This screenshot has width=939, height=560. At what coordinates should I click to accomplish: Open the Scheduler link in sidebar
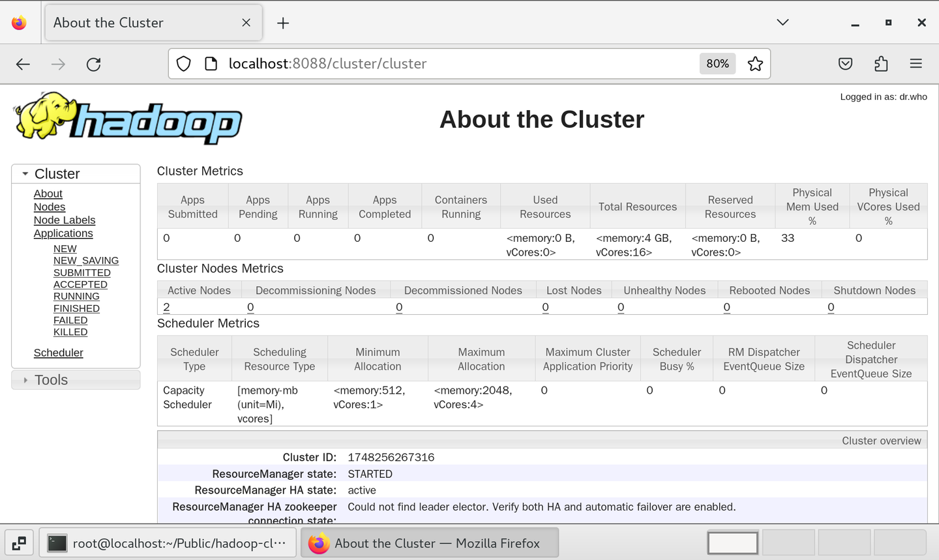58,353
